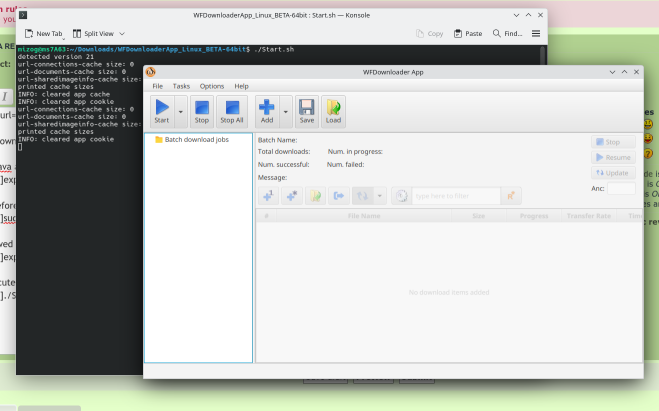Minimize the WFDownloader App window

click(612, 72)
